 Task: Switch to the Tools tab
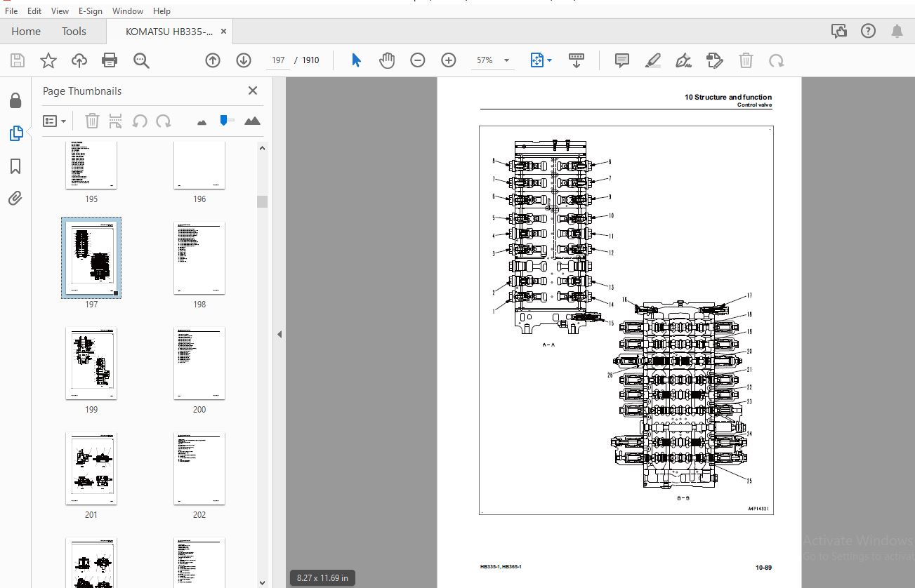[74, 31]
